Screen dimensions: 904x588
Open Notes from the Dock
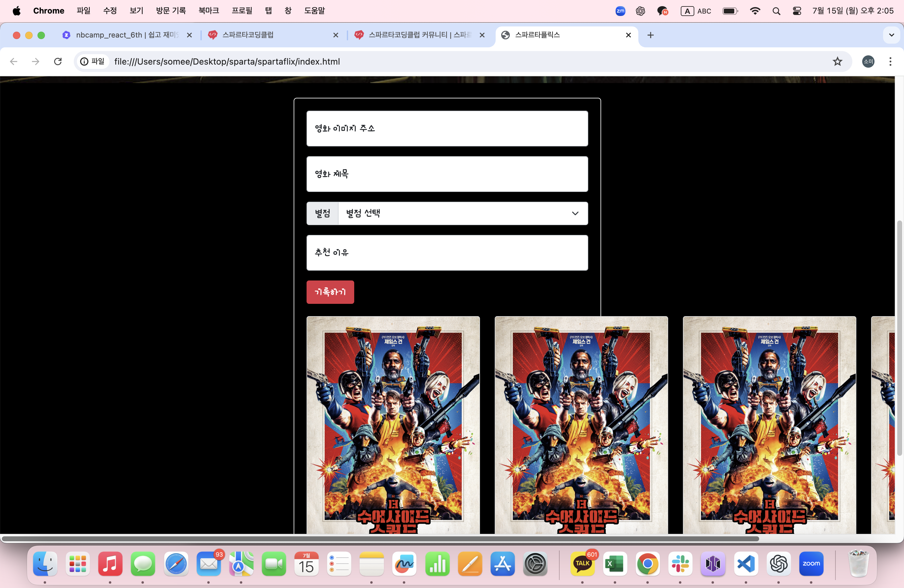pyautogui.click(x=371, y=564)
